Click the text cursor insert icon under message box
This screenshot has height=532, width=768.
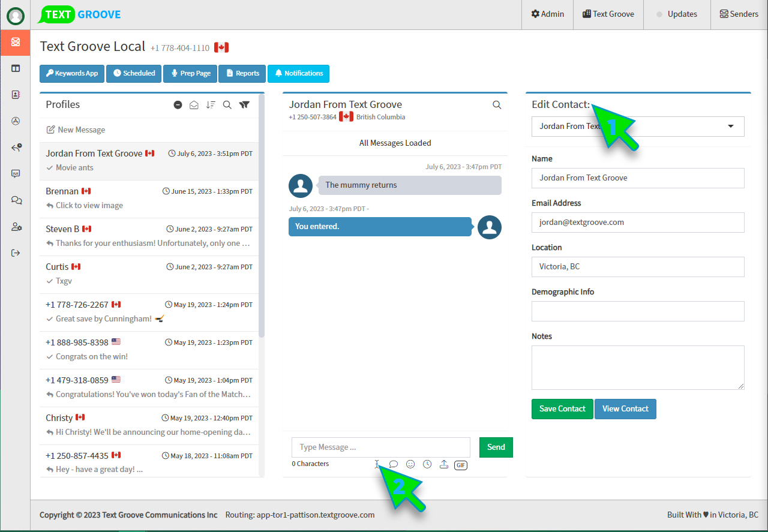click(377, 464)
